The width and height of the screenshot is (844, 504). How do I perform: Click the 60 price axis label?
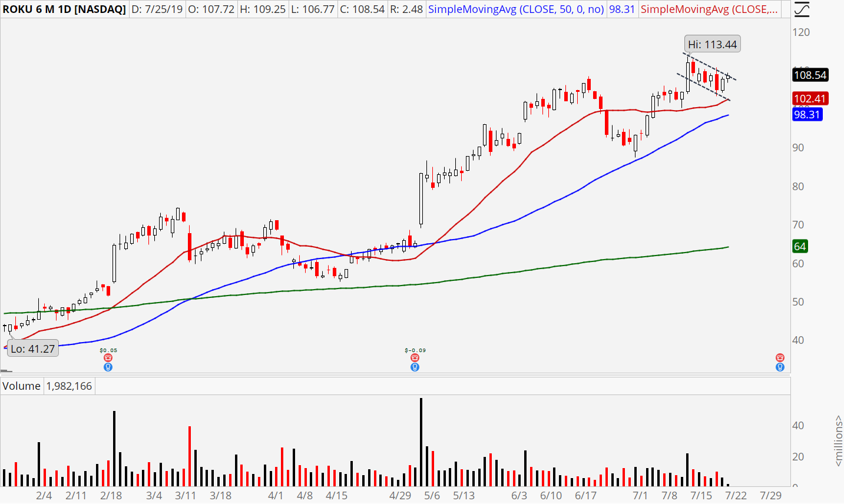798,264
